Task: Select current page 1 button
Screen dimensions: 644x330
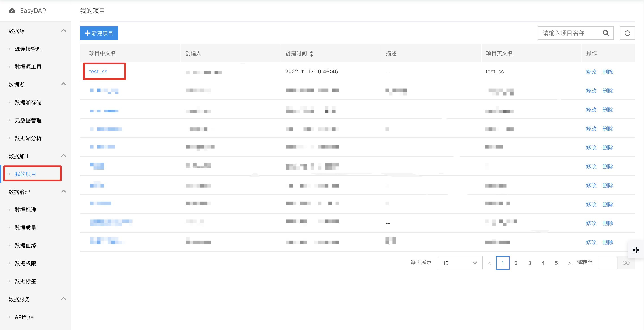Action: pyautogui.click(x=503, y=263)
